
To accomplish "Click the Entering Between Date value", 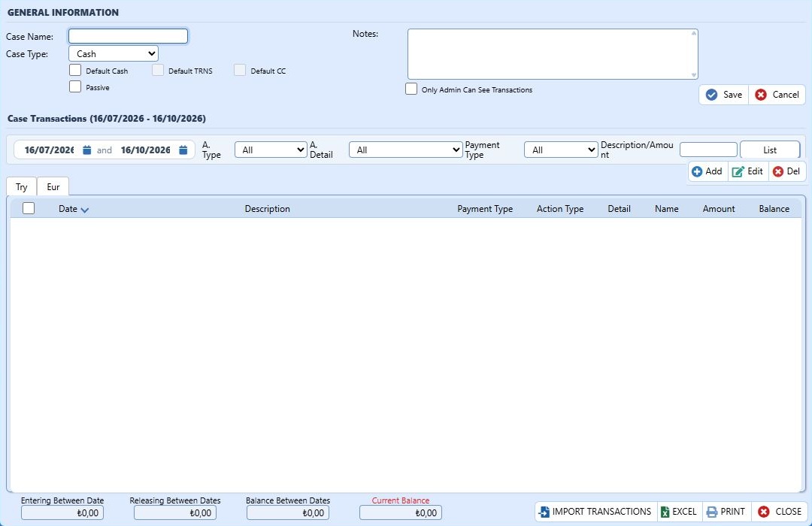I will point(62,513).
